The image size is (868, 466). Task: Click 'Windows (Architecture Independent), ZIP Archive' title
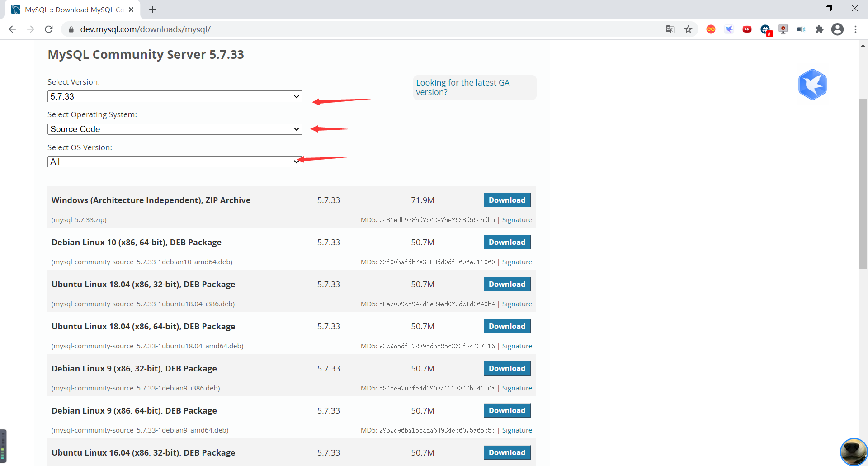[151, 200]
